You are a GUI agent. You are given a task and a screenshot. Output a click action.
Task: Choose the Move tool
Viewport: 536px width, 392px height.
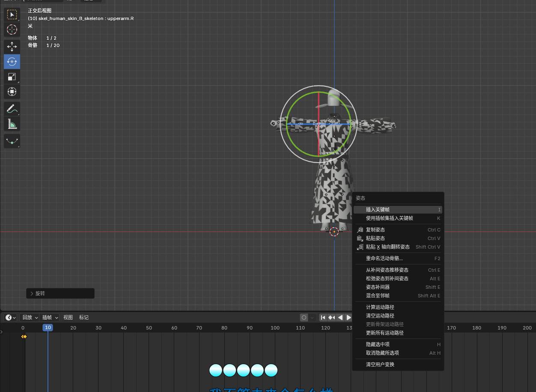[x=12, y=47]
